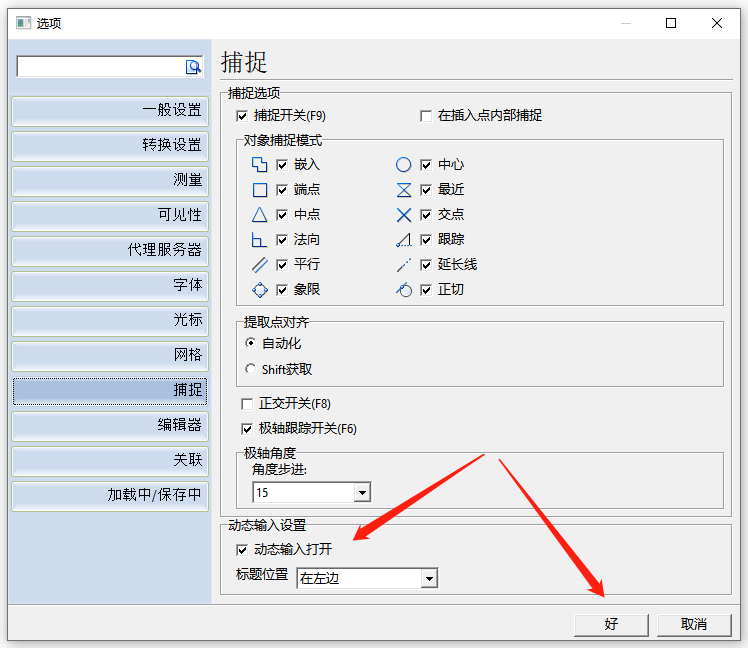
Task: Click the 平行 parallel lines icon
Action: (259, 265)
